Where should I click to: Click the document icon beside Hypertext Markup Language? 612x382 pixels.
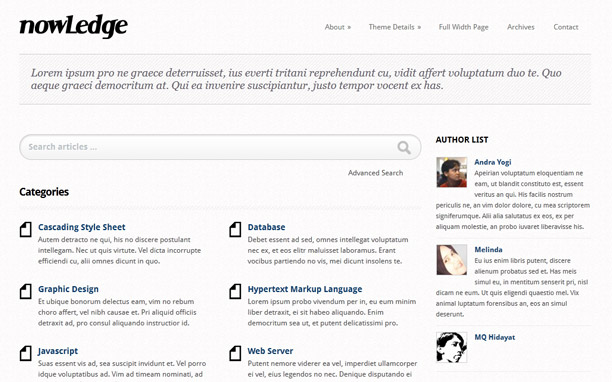coord(235,291)
